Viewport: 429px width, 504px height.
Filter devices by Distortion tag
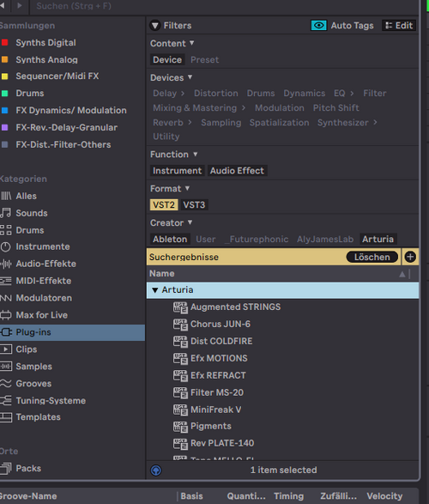pos(215,94)
